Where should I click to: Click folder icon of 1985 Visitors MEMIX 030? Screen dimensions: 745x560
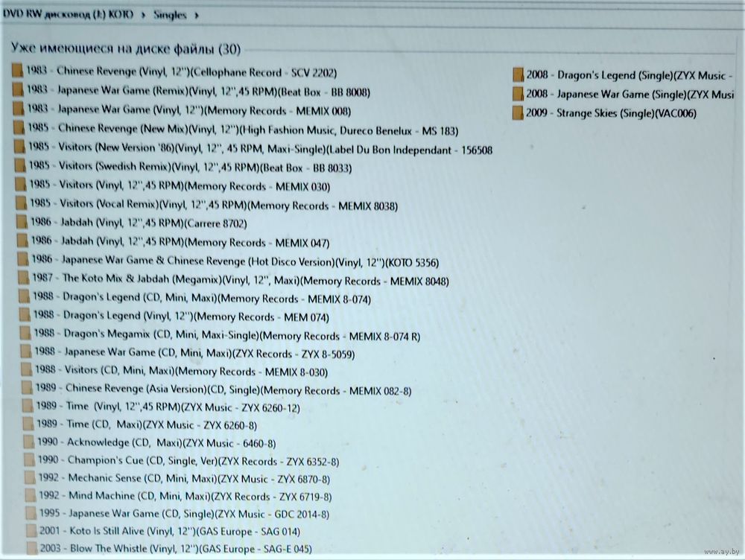tap(20, 184)
